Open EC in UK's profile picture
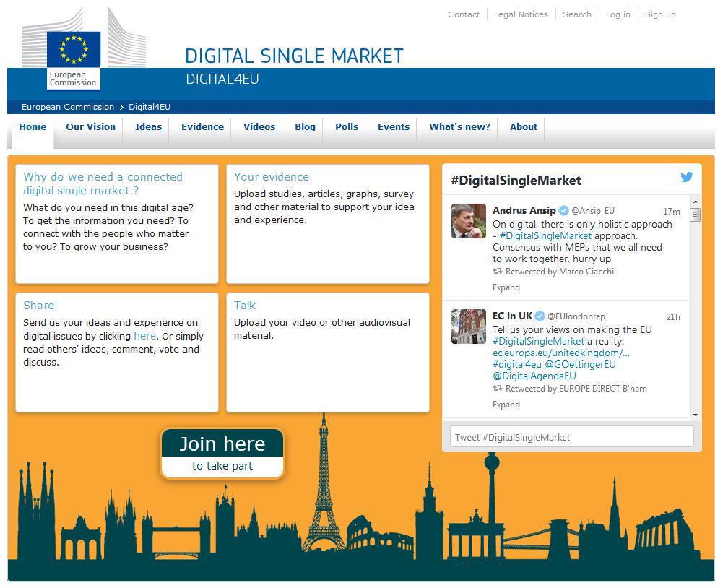The image size is (723, 588). point(469,327)
